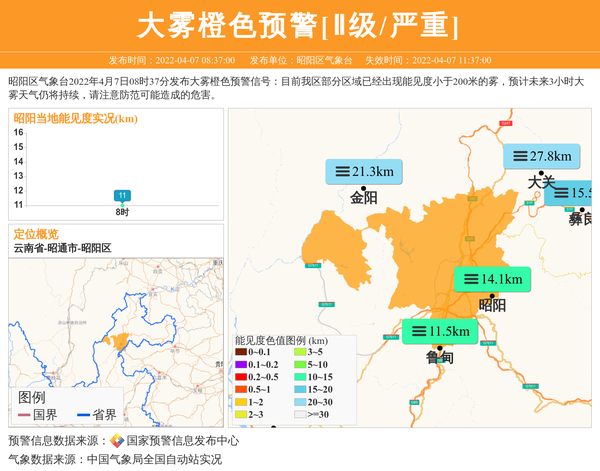Click the warning description paragraph

[x=296, y=88]
